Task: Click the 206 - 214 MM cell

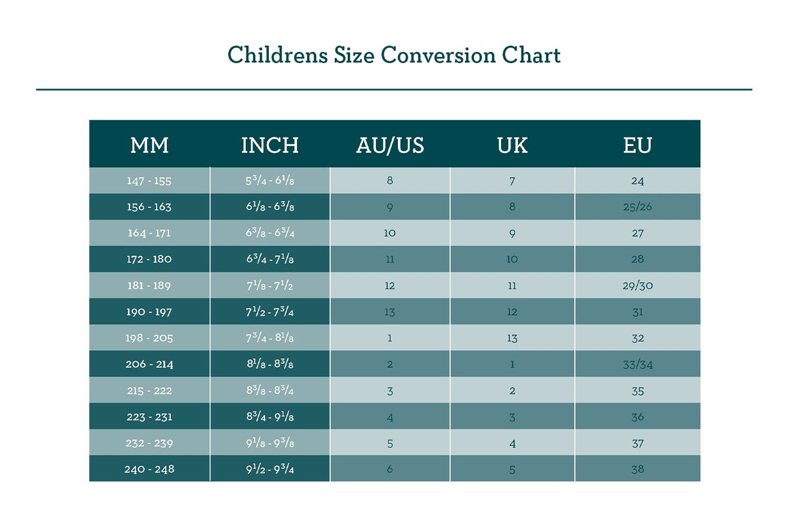Action: point(149,364)
